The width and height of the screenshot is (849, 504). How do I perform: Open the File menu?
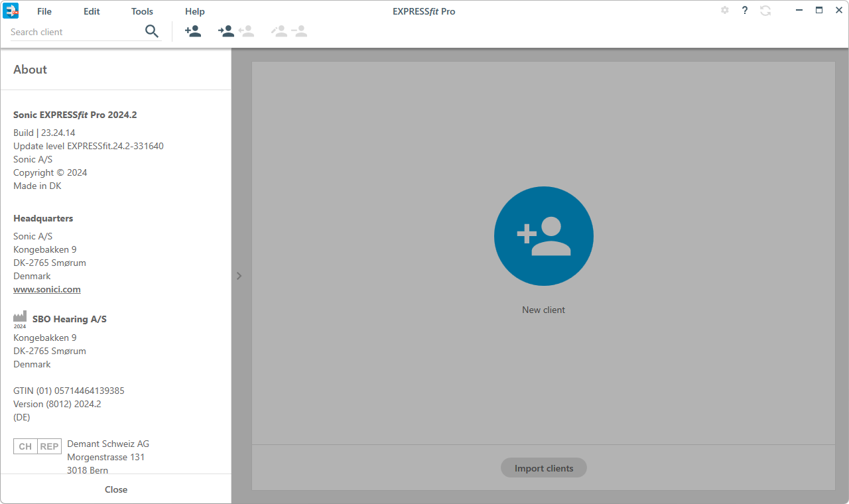[x=44, y=11]
